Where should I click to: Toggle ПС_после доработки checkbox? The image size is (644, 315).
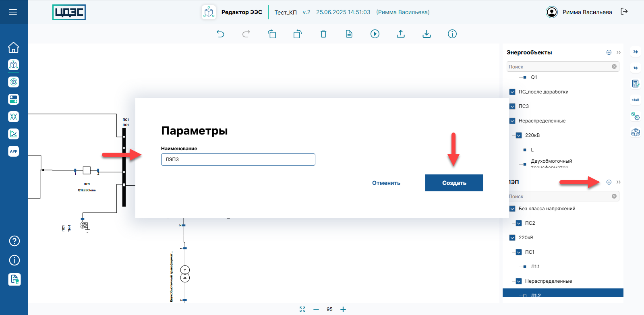512,92
